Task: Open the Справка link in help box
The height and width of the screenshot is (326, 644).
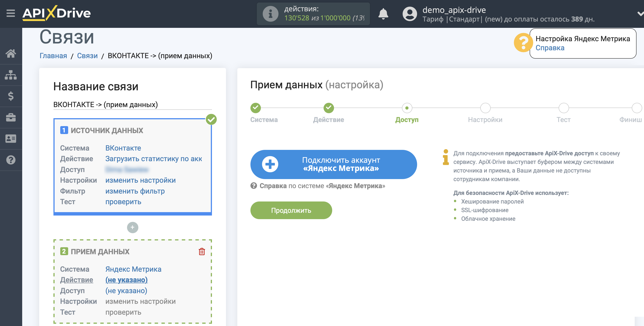Action: 550,48
